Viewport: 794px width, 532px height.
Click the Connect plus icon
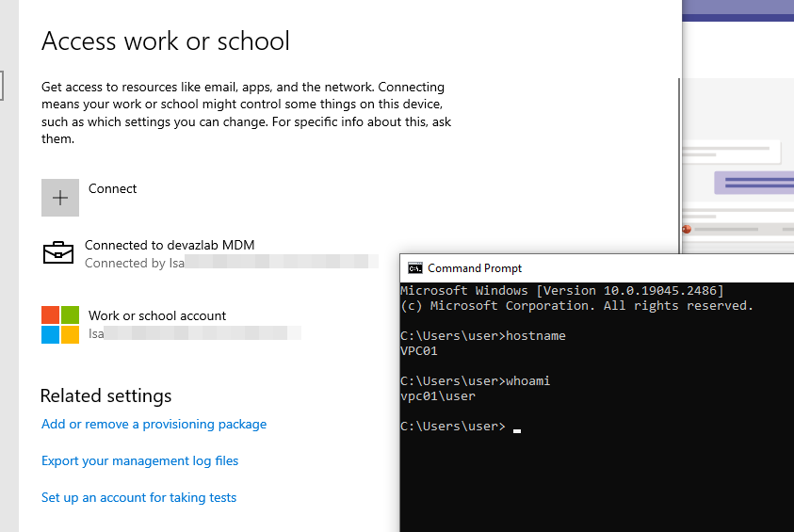click(x=60, y=198)
